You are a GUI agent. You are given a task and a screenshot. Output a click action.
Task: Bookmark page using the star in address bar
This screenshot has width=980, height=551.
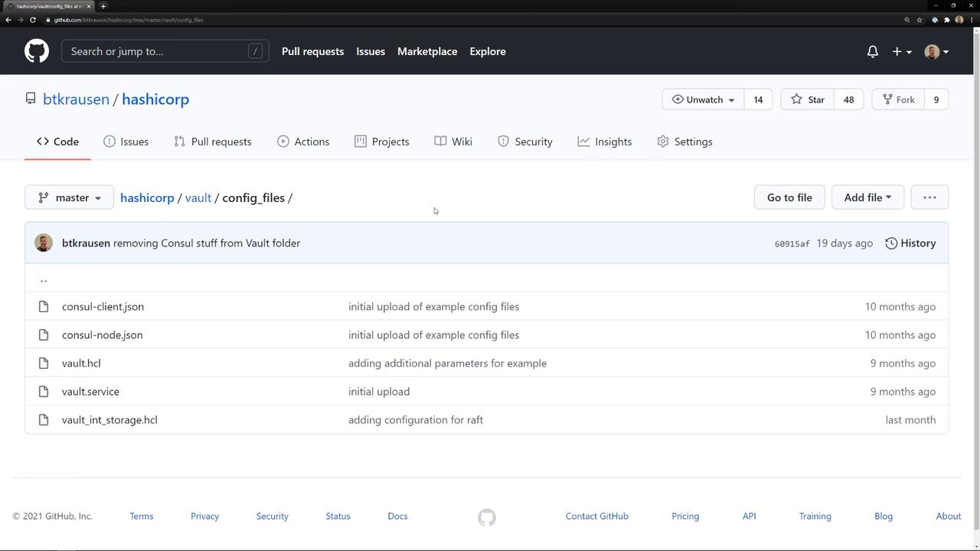tap(920, 20)
